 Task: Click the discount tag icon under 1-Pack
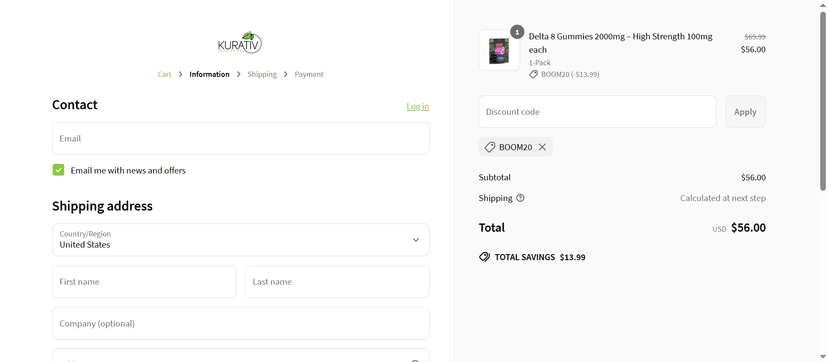coord(533,74)
